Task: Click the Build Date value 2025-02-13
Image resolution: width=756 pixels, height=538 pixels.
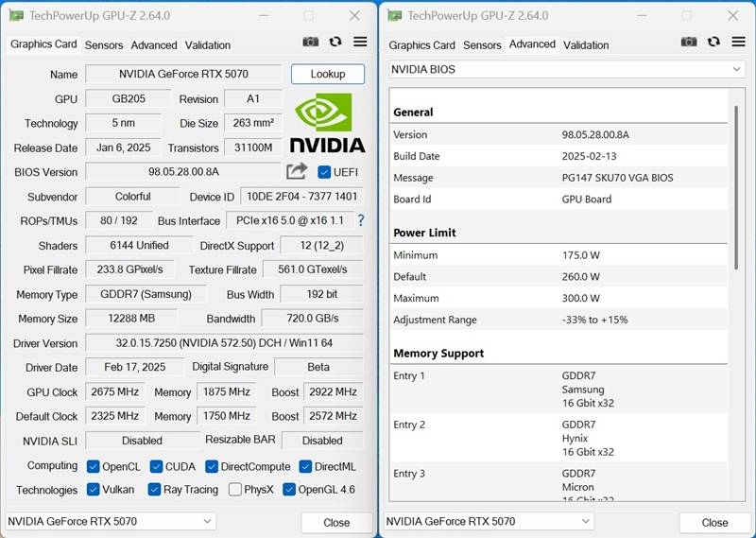Action: pyautogui.click(x=589, y=156)
